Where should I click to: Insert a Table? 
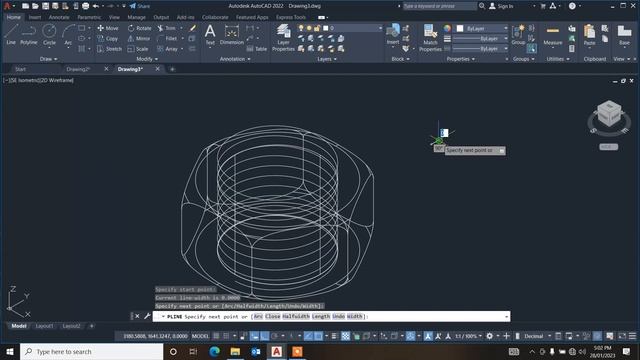pyautogui.click(x=257, y=49)
